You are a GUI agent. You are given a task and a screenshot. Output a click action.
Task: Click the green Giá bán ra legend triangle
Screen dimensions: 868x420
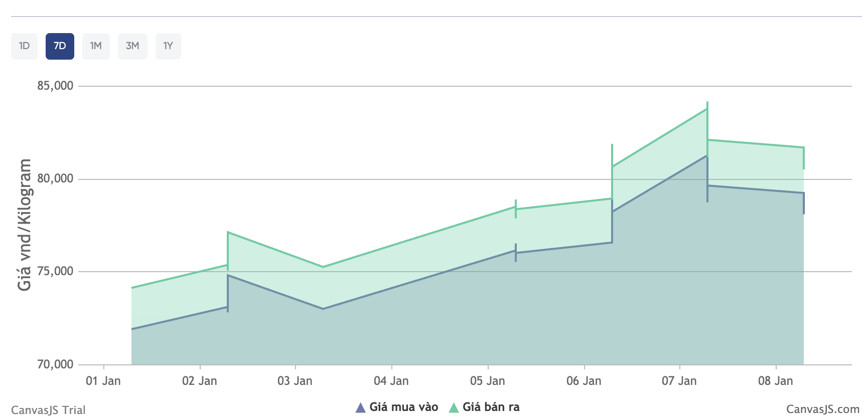click(x=454, y=407)
